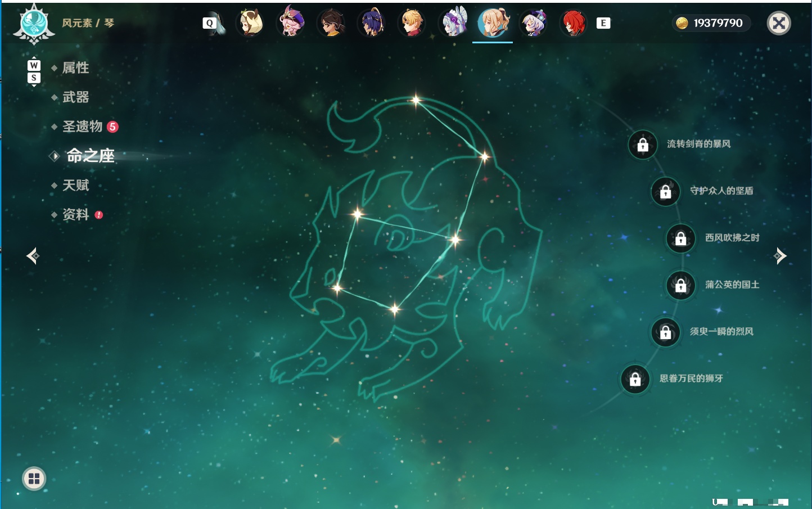Select the dark-blue-haired character with gold headpiece
The image size is (812, 509).
tap(372, 23)
